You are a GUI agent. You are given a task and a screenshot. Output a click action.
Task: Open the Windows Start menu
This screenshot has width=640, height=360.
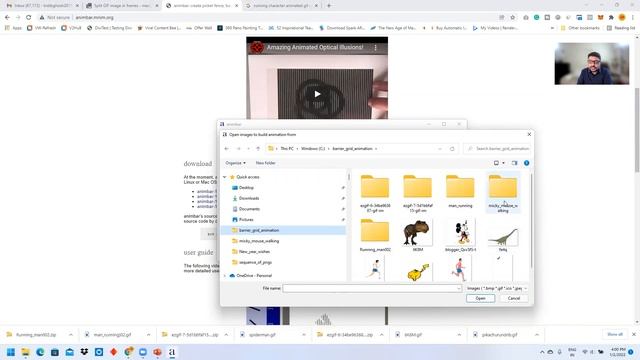(x=11, y=352)
